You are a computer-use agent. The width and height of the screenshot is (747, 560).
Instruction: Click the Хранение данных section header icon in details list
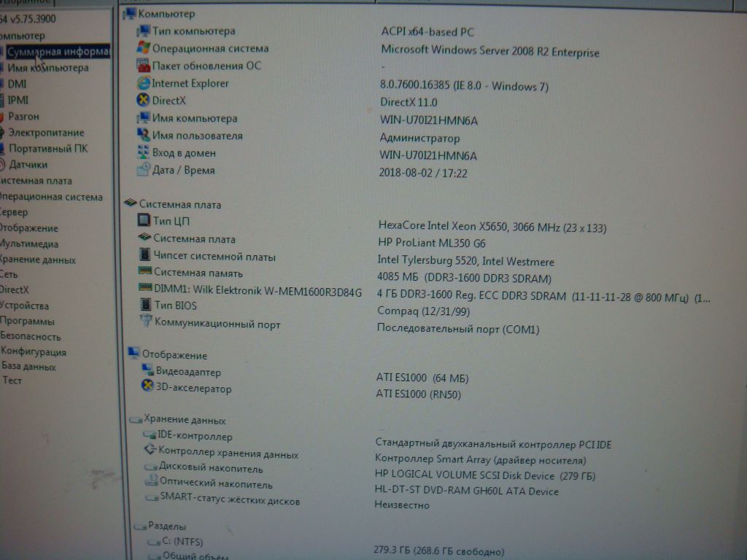coord(136,419)
